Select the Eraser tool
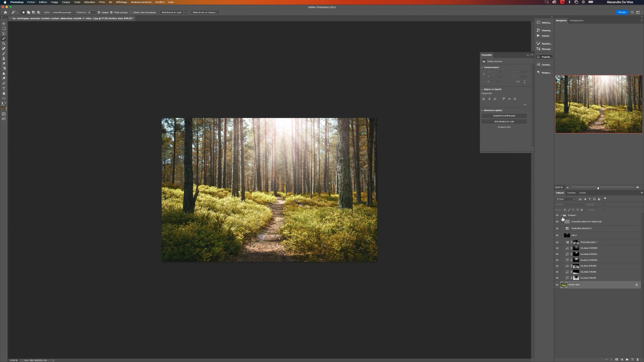 pos(4,64)
